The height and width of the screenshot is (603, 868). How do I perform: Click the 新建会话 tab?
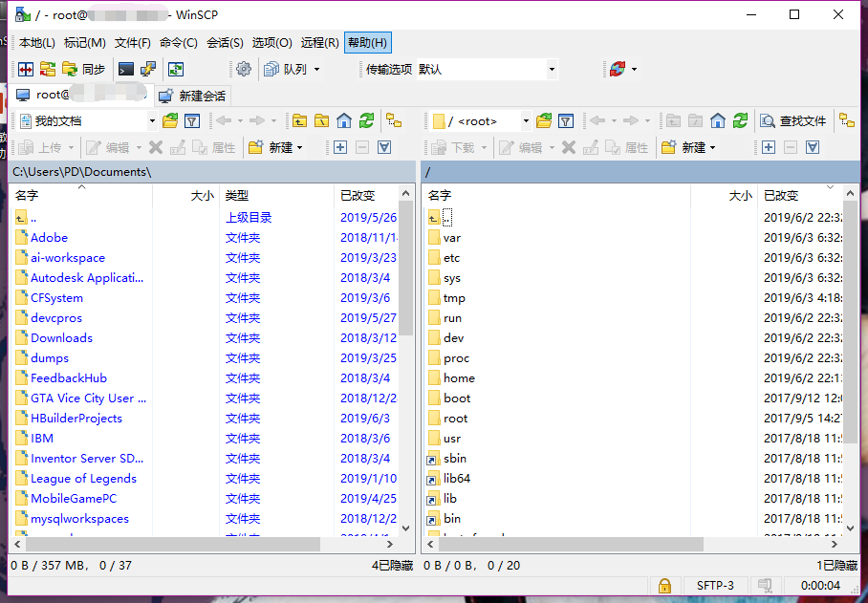[192, 97]
